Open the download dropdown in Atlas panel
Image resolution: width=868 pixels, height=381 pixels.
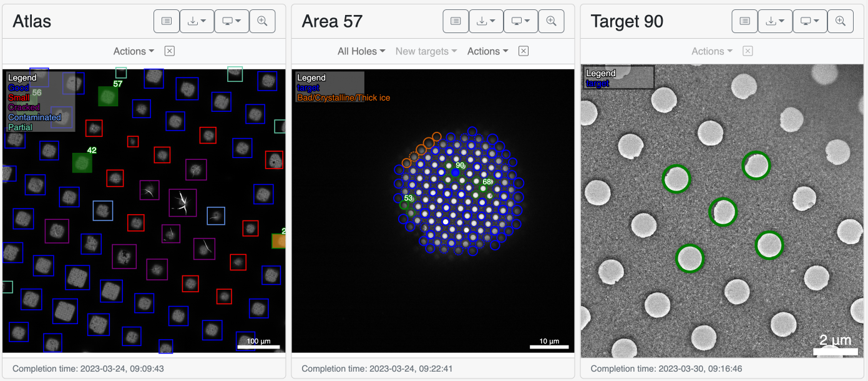point(197,21)
